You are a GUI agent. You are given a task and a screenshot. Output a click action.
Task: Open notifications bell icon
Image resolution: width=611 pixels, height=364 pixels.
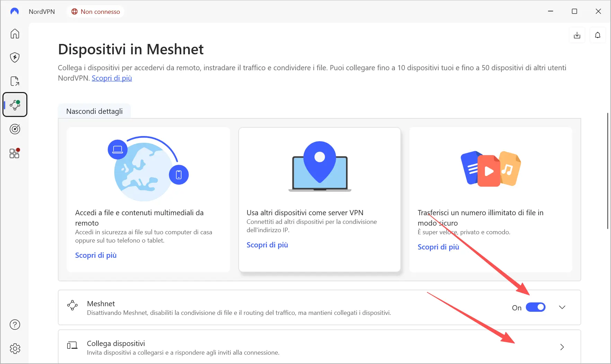597,35
